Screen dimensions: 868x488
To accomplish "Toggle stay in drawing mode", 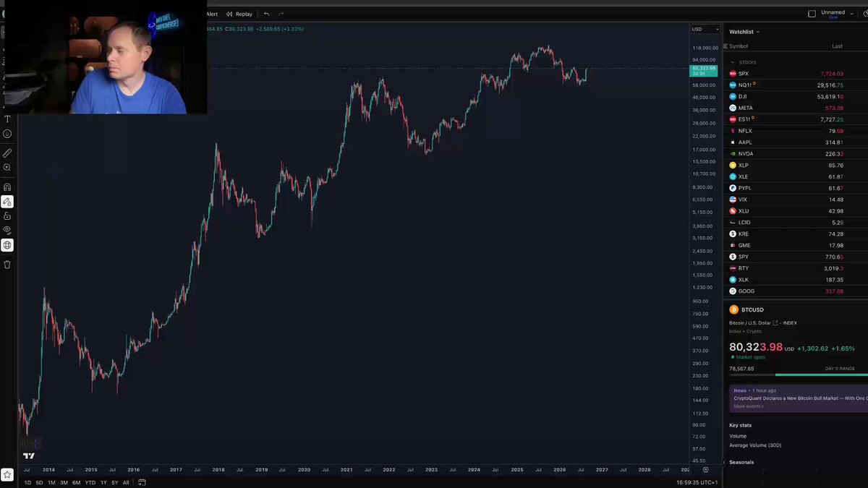I will (x=7, y=202).
